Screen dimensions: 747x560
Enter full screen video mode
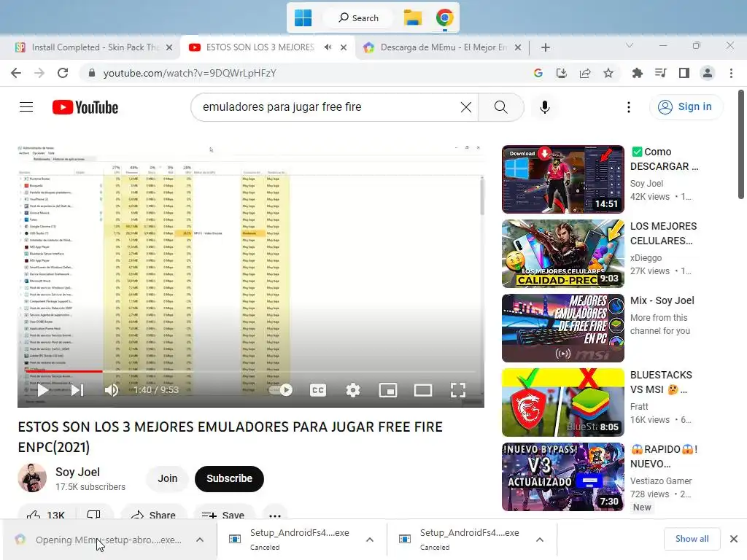point(458,391)
